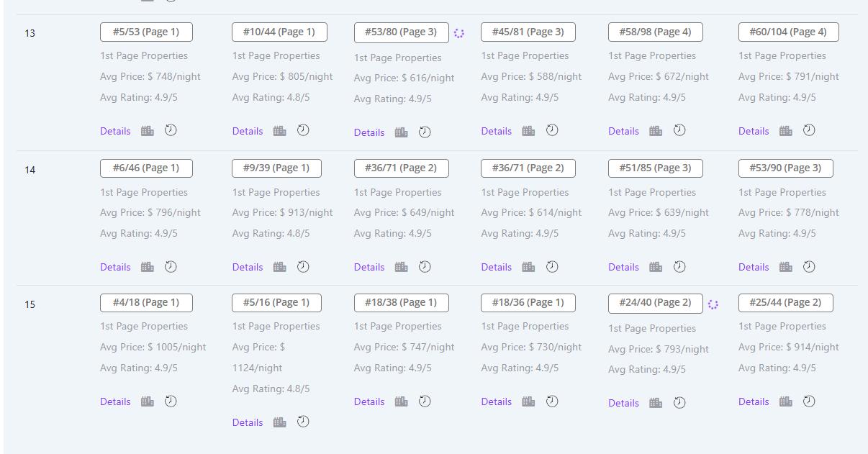Open building icon in #6/46 (Page 1) cell
The image size is (868, 454).
[x=148, y=267]
